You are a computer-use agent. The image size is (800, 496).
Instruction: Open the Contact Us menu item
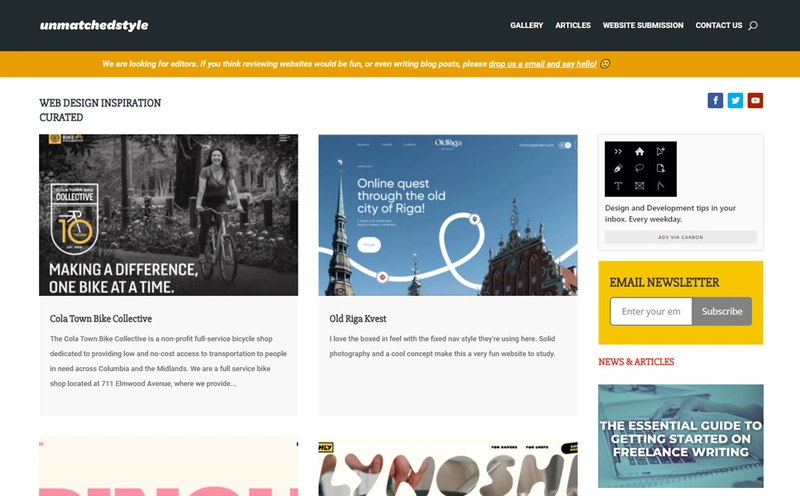(x=719, y=25)
